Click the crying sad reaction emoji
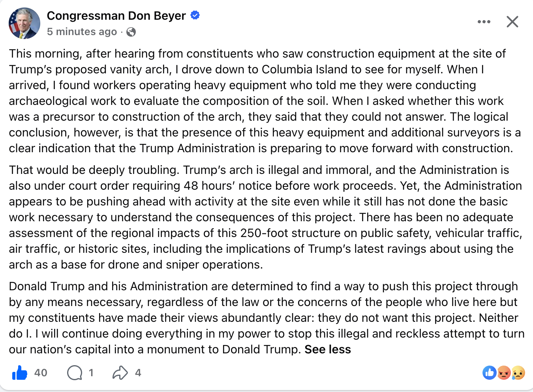This screenshot has height=392, width=533. click(x=518, y=373)
